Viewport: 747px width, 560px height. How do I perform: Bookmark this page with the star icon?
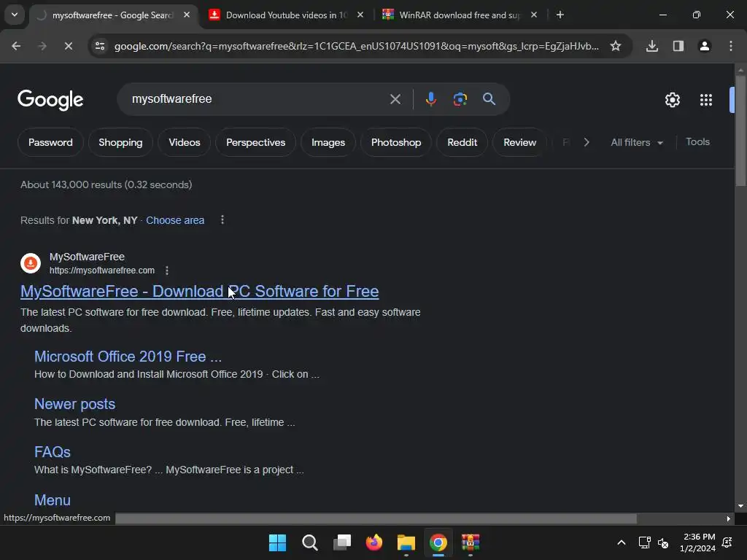point(616,46)
